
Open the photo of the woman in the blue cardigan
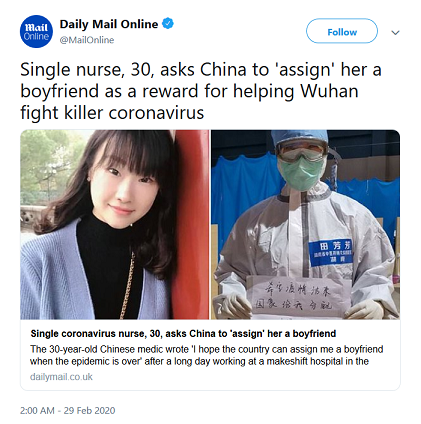tap(115, 224)
